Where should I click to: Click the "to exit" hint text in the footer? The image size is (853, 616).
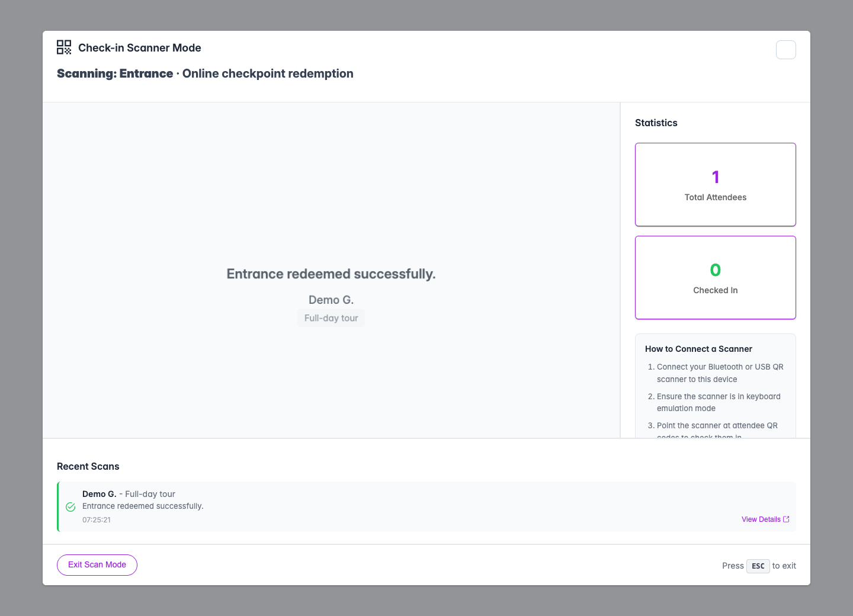click(x=784, y=566)
